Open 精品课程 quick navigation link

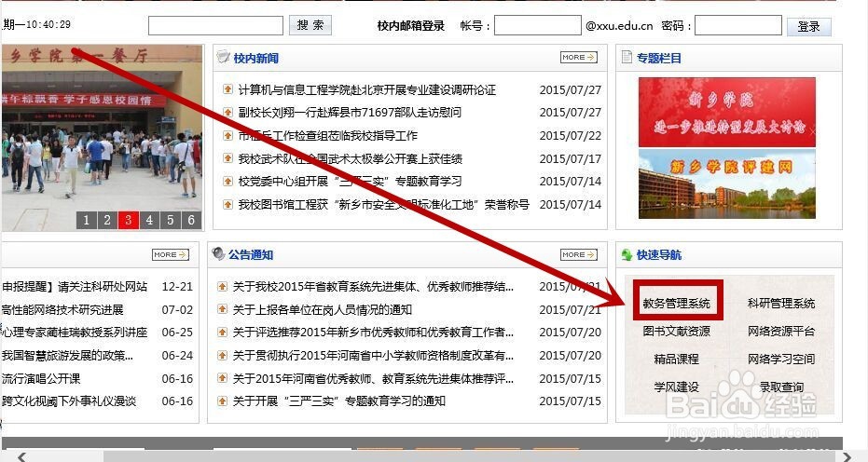tap(677, 360)
